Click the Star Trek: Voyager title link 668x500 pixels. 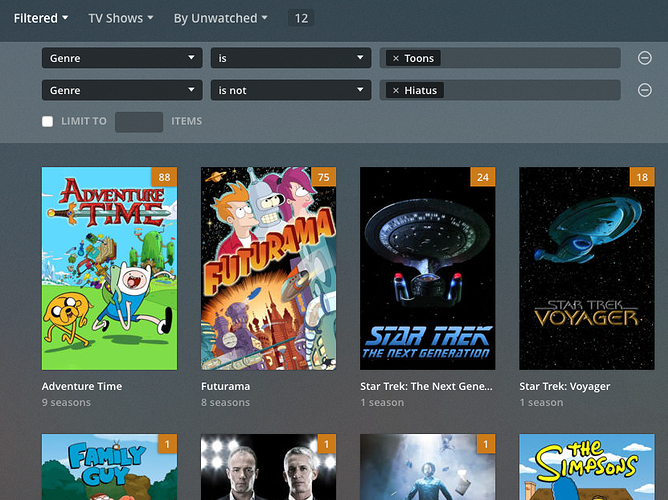click(564, 386)
